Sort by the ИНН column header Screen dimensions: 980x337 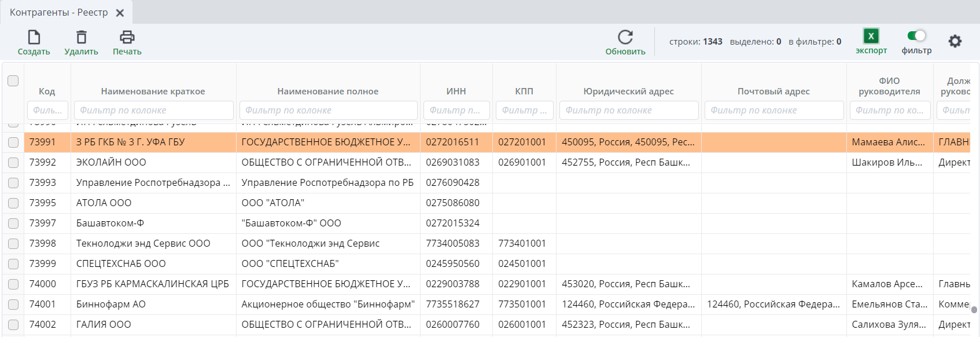click(456, 91)
